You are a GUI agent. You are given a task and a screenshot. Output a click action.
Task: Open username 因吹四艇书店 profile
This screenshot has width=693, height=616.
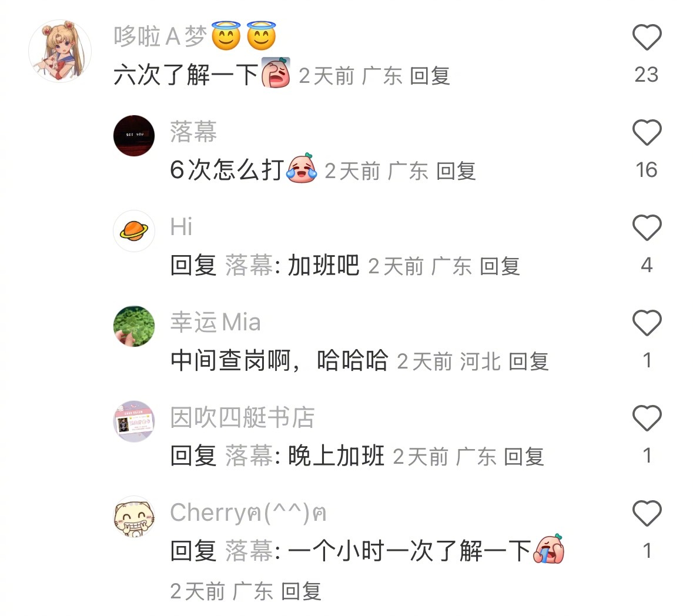pos(242,417)
